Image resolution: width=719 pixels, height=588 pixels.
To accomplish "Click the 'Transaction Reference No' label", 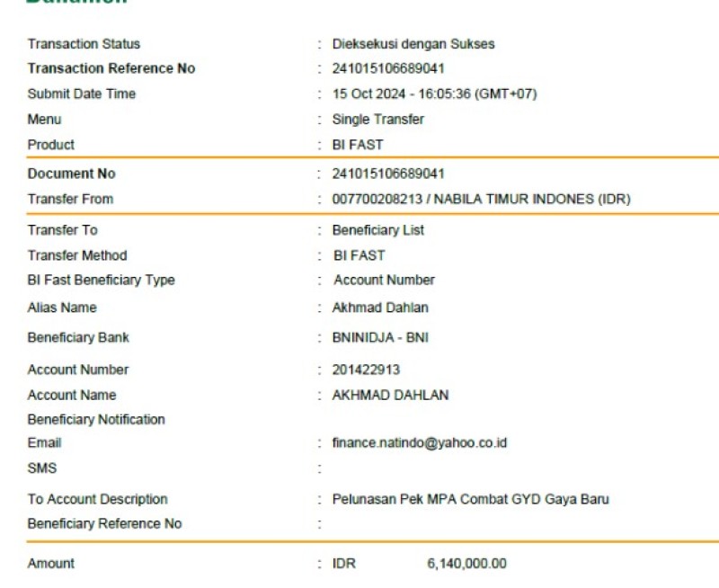I will (111, 68).
